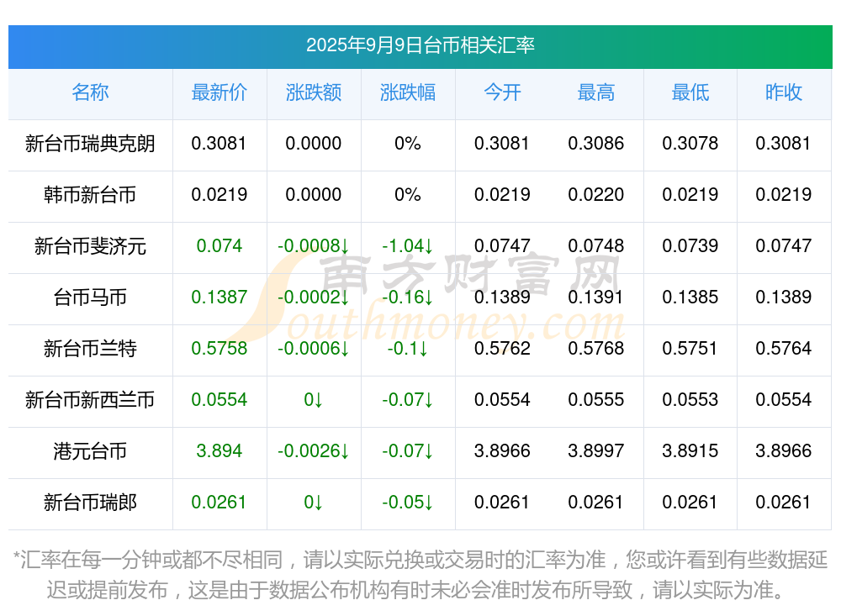Viewport: 841px width, 616px height.
Task: Click the 涨跌幅 column header
Action: tap(408, 92)
